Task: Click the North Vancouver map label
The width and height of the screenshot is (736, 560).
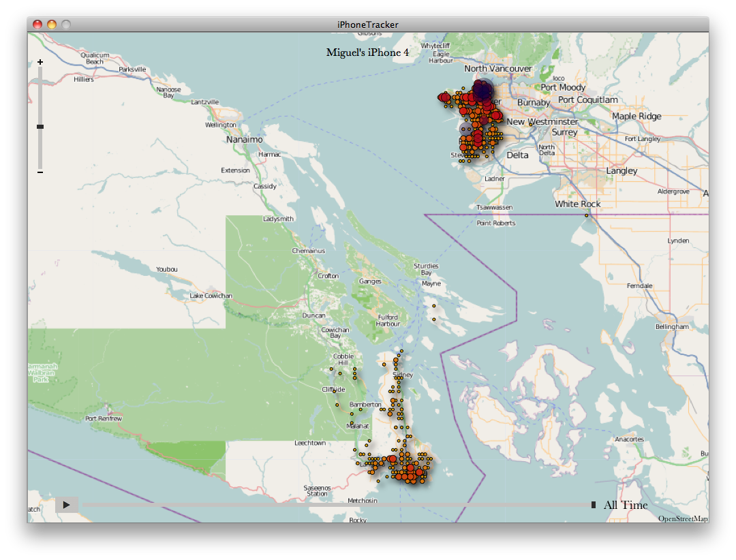Action: pos(498,69)
